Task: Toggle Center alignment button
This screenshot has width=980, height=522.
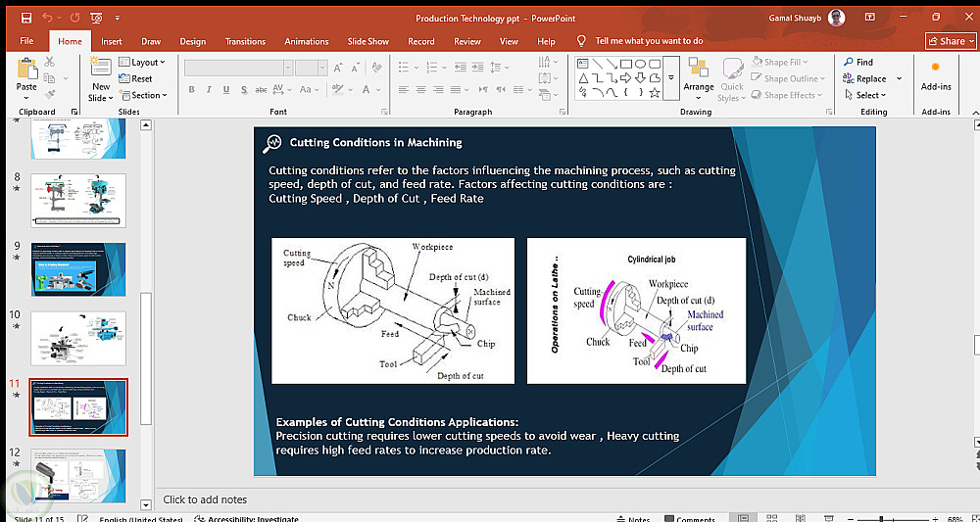Action: point(421,89)
